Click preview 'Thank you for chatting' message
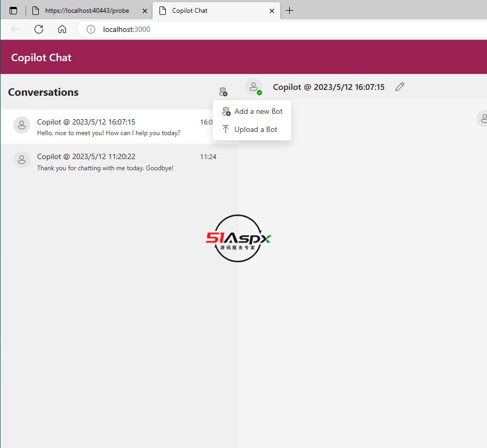487x448 pixels. [105, 168]
